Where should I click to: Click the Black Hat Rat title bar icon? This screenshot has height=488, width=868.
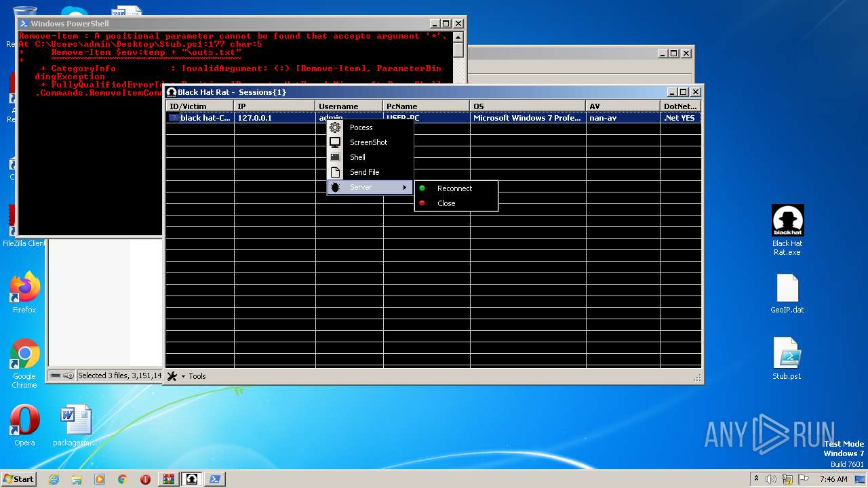(172, 92)
